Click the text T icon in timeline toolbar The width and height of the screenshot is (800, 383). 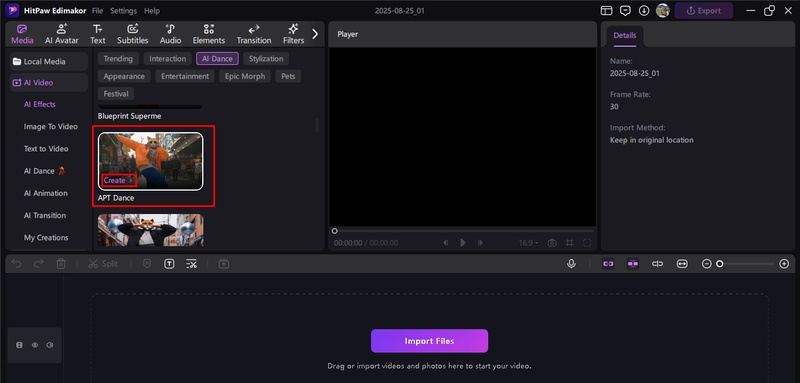[169, 264]
